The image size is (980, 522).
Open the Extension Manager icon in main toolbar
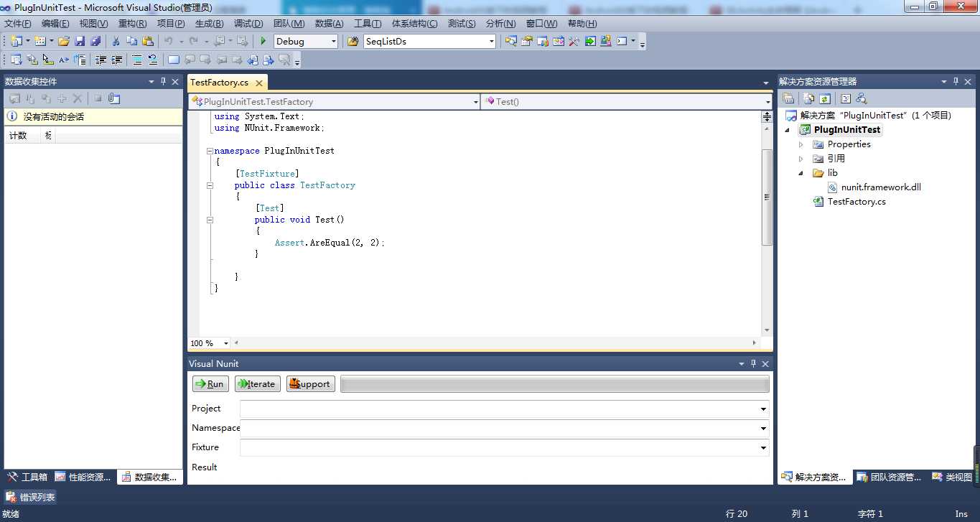click(x=606, y=41)
